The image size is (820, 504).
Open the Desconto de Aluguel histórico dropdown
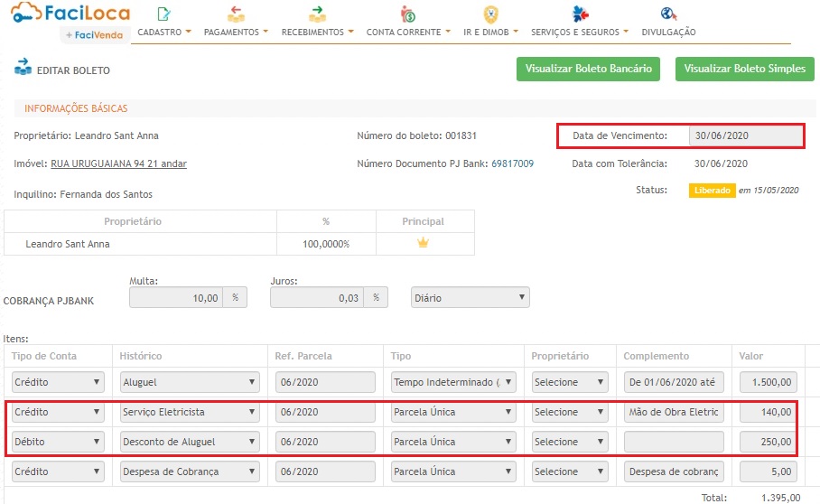[x=189, y=442]
